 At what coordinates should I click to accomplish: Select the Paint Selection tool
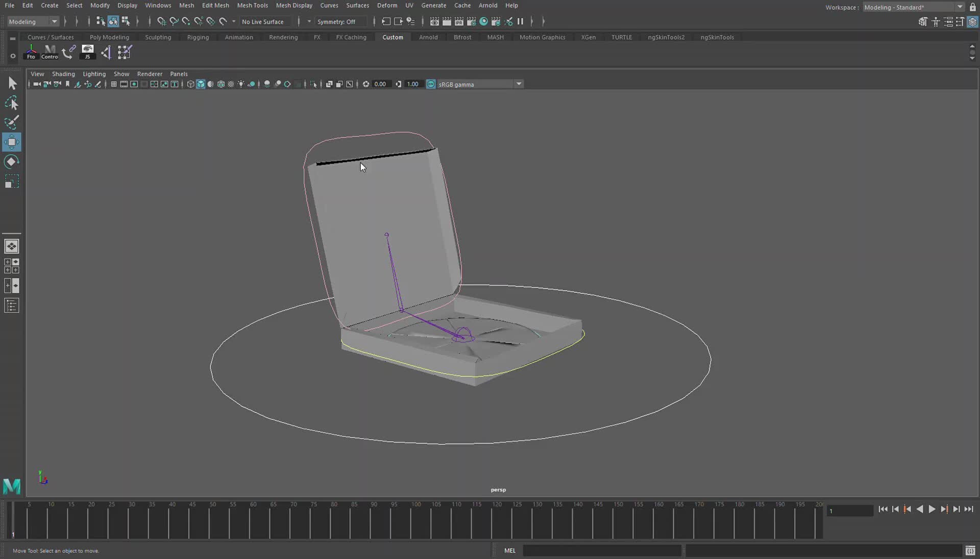(x=12, y=122)
